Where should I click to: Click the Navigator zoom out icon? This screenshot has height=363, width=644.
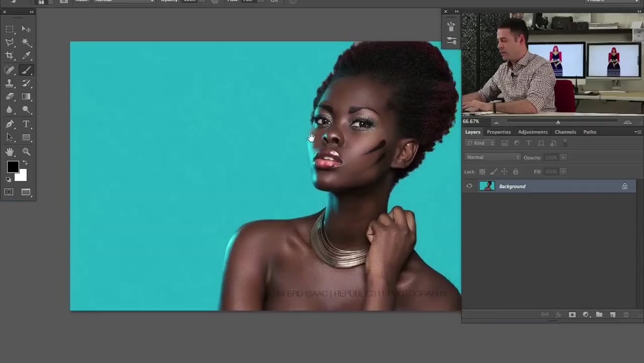(x=496, y=122)
